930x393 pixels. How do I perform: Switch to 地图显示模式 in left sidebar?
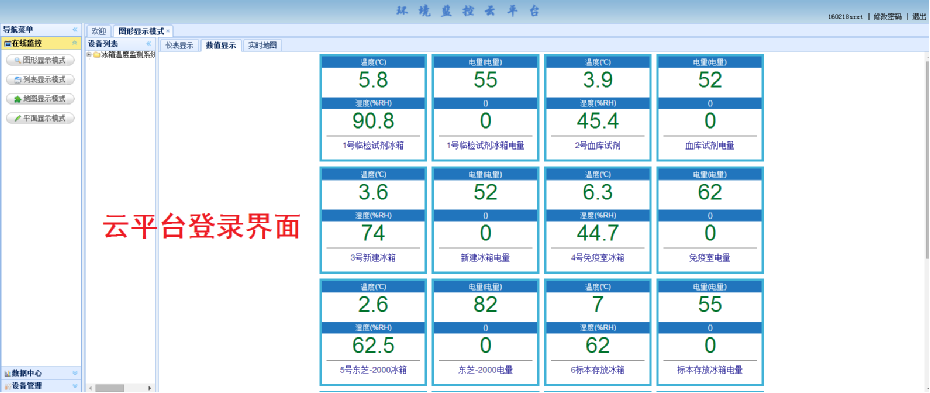click(41, 99)
